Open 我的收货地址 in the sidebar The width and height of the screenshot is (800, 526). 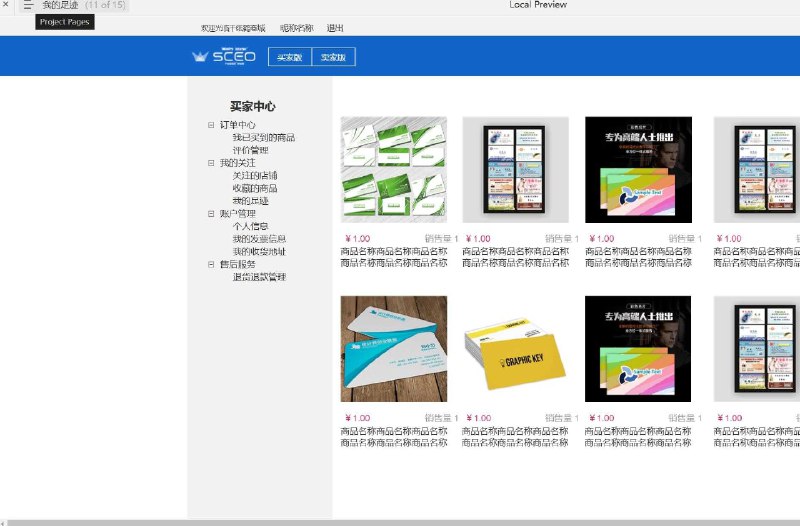259,252
